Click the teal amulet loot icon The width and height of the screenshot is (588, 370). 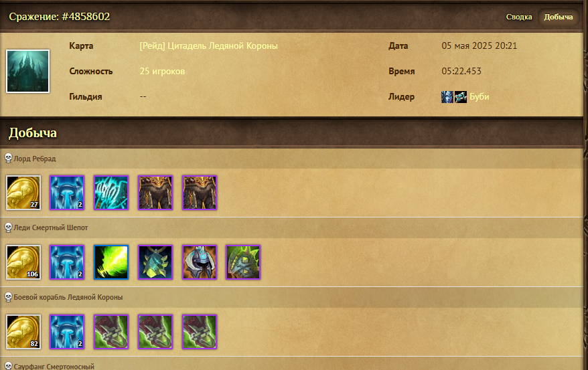pyautogui.click(x=155, y=262)
